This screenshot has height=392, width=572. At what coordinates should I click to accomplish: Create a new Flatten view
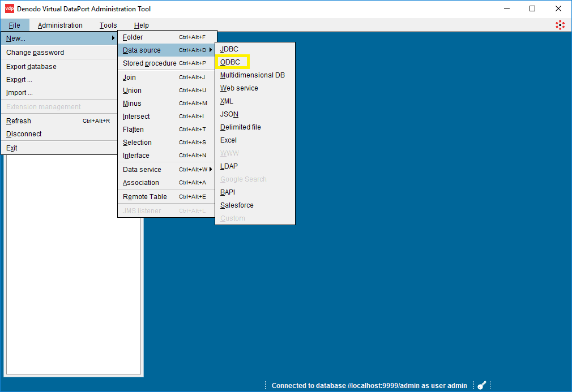coord(167,130)
